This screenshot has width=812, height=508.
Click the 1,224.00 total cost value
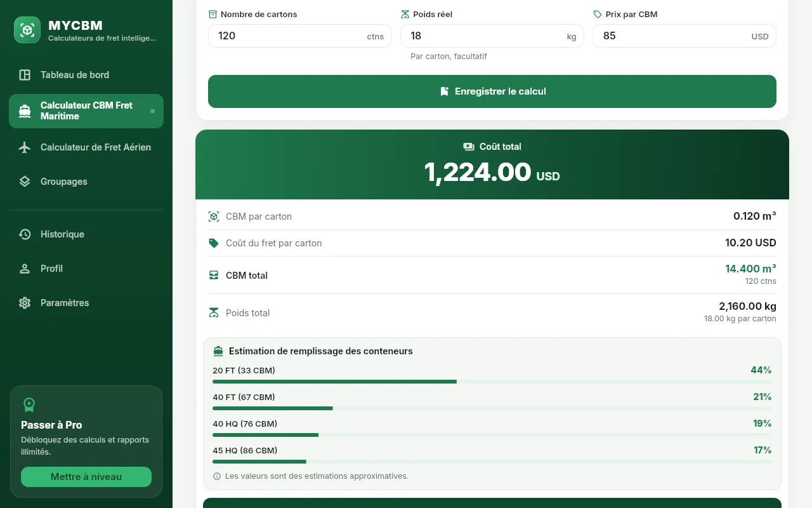[478, 172]
